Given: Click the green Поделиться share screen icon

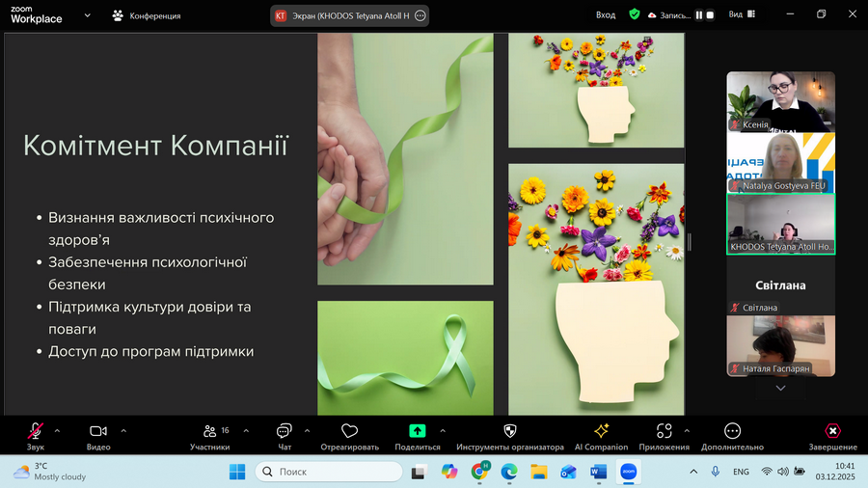Looking at the screenshot, I should [x=418, y=430].
